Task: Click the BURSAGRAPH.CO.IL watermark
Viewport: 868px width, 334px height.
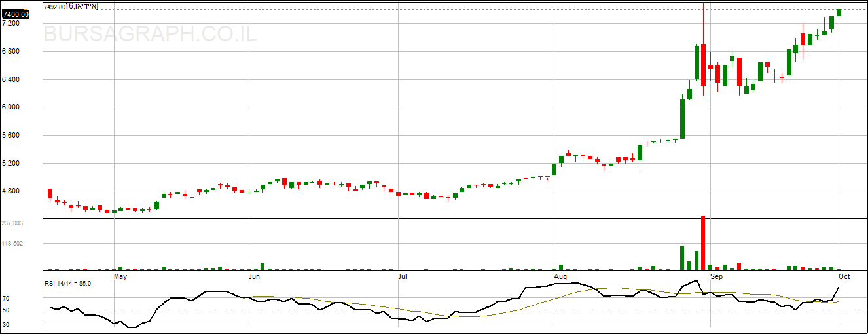Action: pyautogui.click(x=150, y=34)
